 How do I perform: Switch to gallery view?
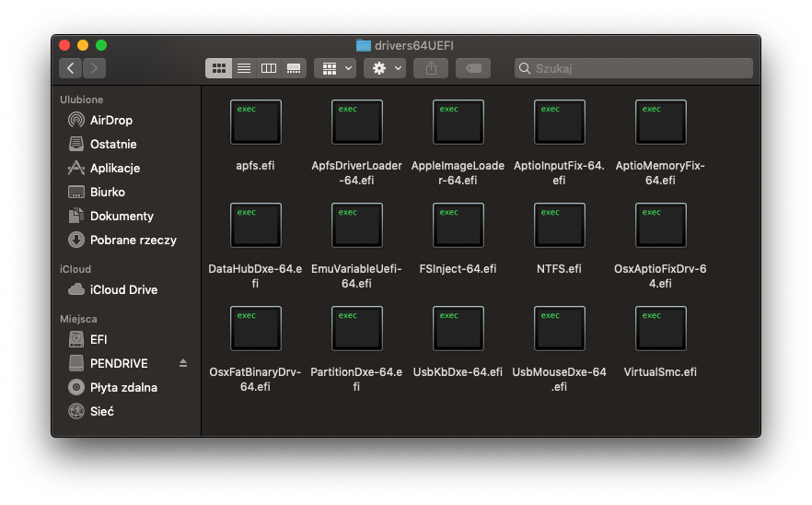(294, 68)
